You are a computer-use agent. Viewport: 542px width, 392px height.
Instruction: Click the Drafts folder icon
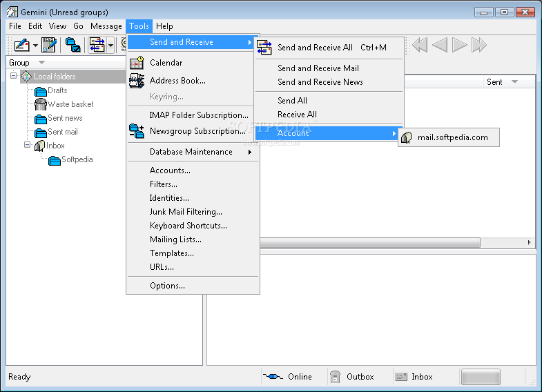[x=41, y=91]
